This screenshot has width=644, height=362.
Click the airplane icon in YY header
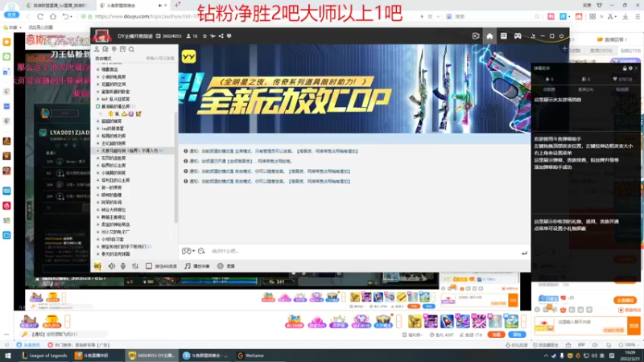click(213, 36)
